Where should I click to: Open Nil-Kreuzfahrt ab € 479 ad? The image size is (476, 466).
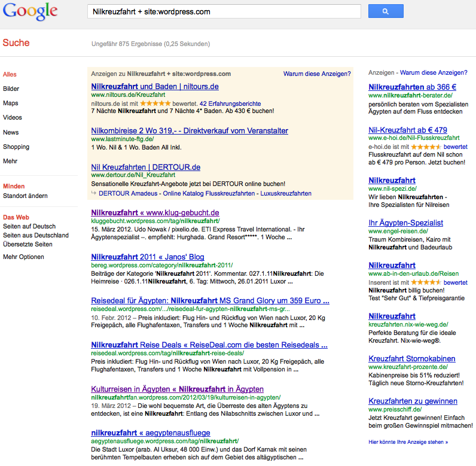tap(408, 130)
